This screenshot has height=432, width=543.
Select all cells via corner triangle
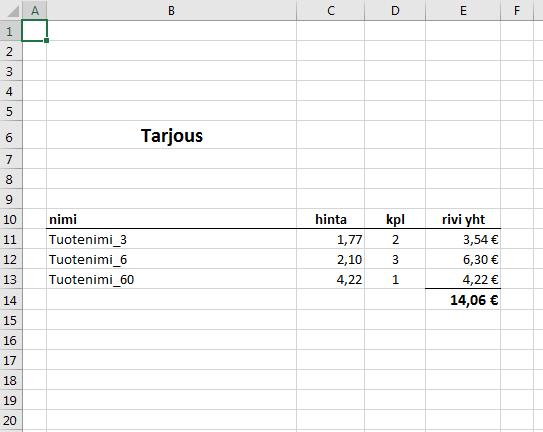point(12,10)
